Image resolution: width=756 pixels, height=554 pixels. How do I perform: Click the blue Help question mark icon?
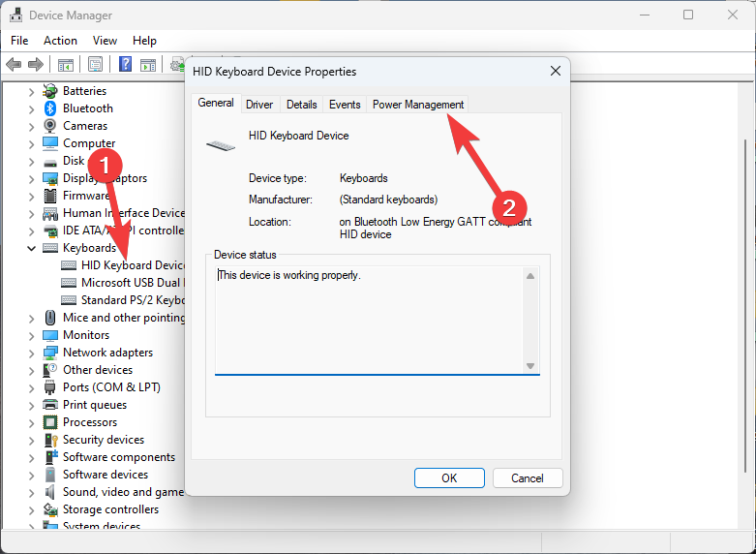pyautogui.click(x=126, y=64)
